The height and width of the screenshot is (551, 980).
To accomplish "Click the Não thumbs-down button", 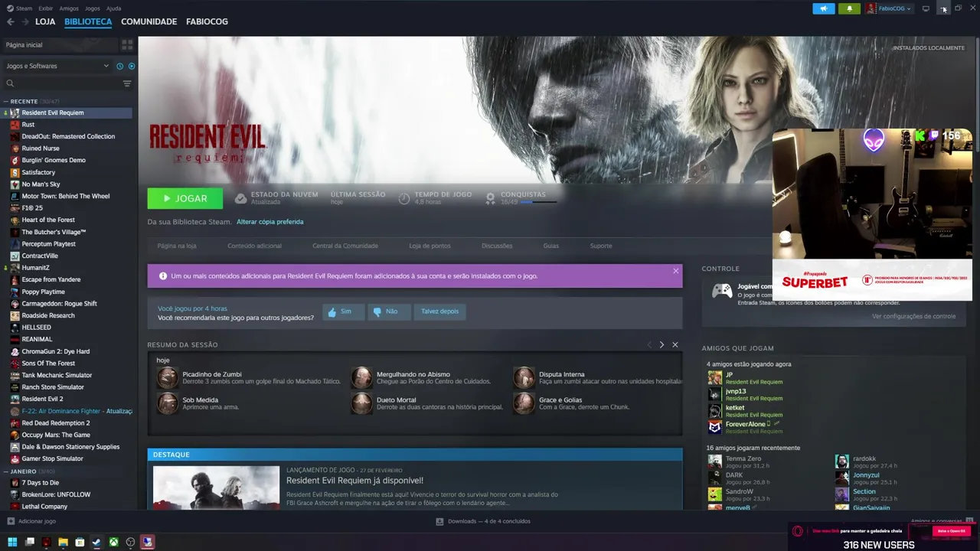I will pos(389,311).
